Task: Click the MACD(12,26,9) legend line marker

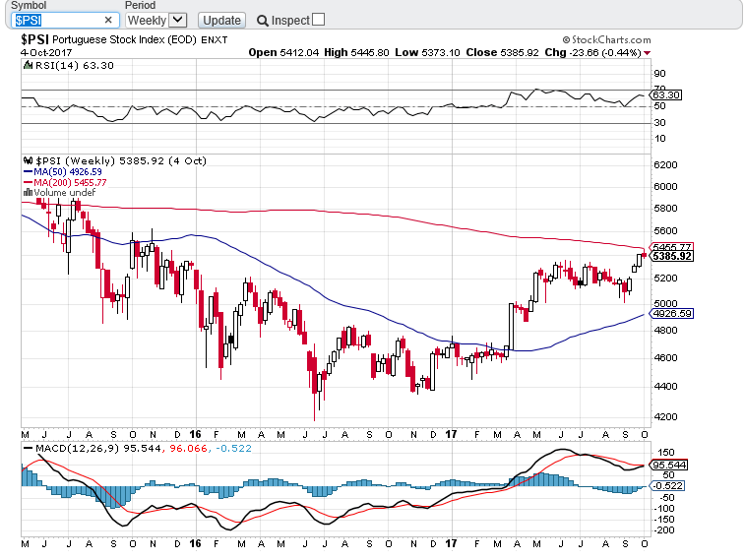Action: tap(28, 448)
